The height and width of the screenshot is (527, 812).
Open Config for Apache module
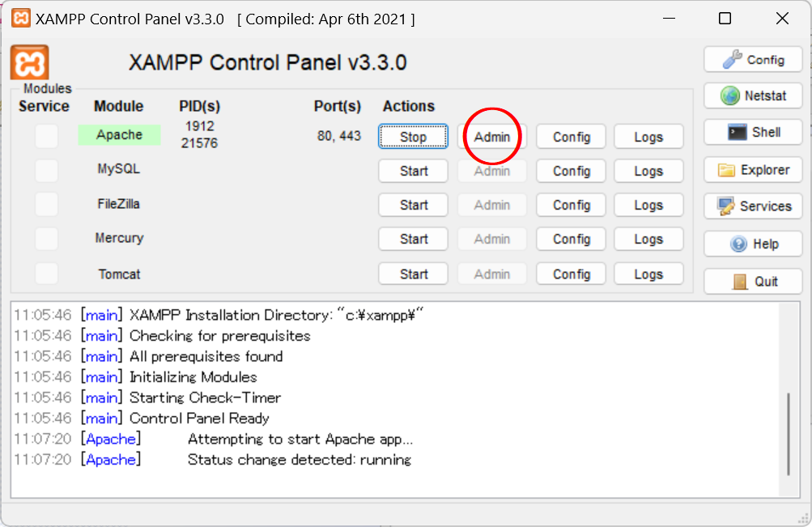pyautogui.click(x=571, y=137)
